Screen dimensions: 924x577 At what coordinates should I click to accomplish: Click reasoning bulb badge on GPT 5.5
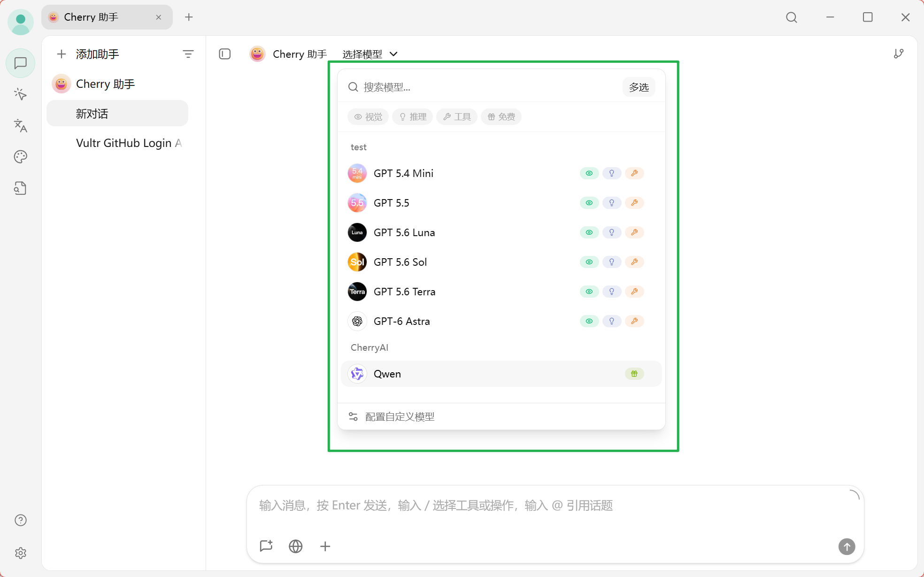point(612,203)
